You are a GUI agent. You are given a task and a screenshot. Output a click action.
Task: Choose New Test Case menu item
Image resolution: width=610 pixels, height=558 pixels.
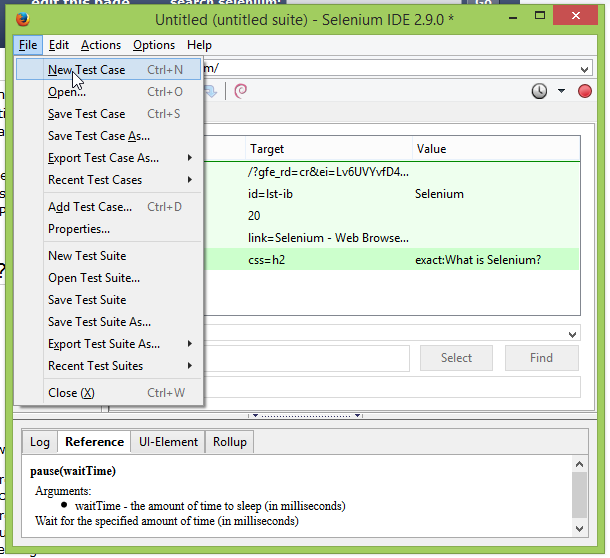[108, 70]
